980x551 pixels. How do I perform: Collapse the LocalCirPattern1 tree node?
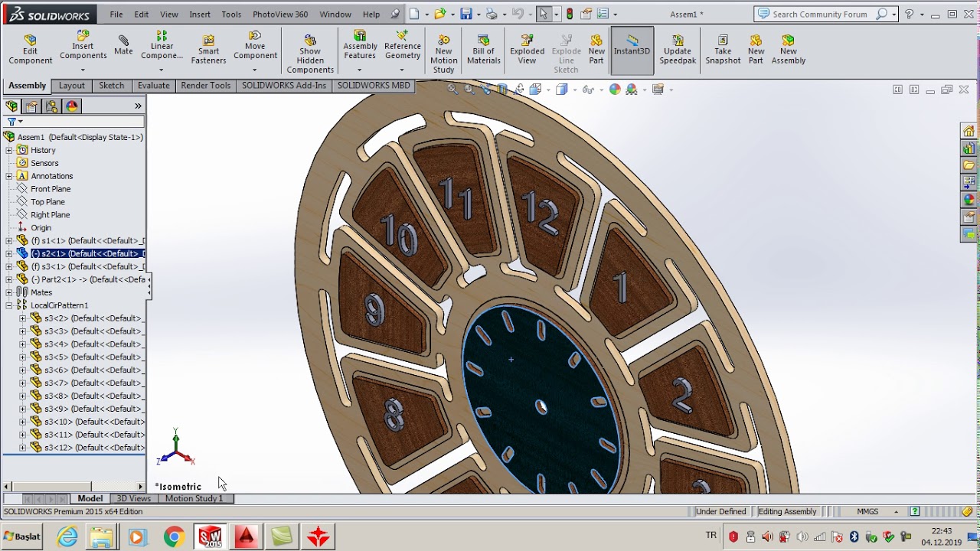9,305
